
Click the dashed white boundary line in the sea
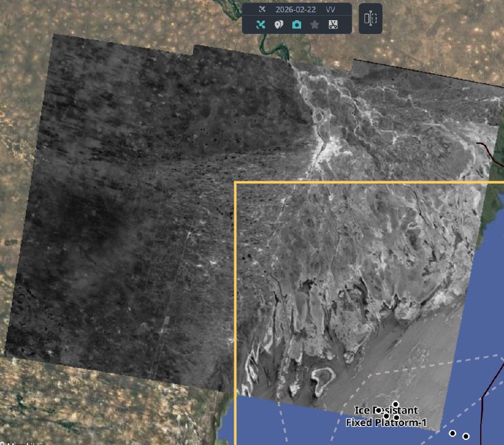pos(441,364)
